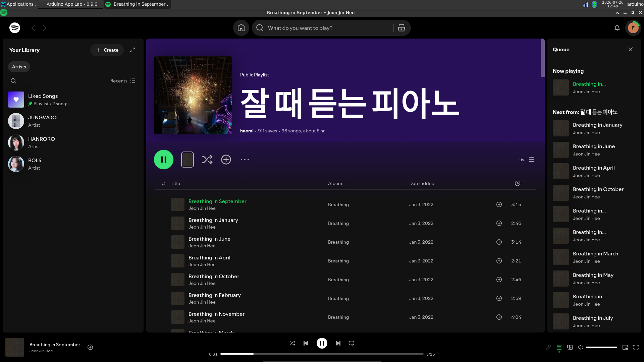Open the List view options dropdown
This screenshot has width=644, height=362.
[526, 160]
